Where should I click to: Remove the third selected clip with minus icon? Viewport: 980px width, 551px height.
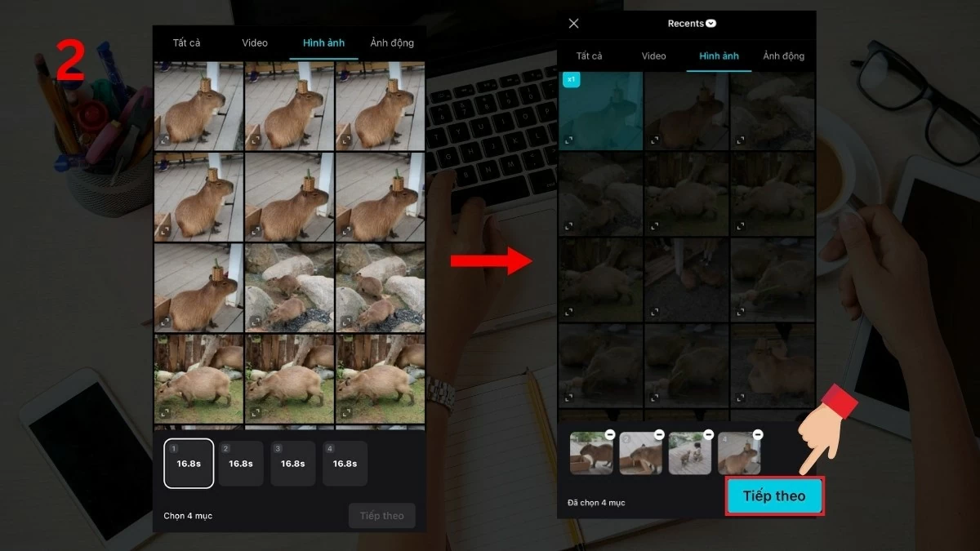708,435
